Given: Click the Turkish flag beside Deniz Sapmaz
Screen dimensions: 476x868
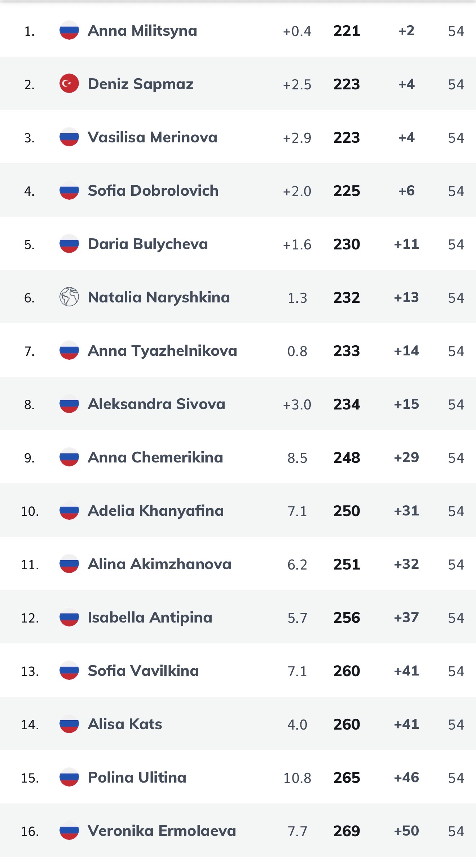Looking at the screenshot, I should 69,84.
